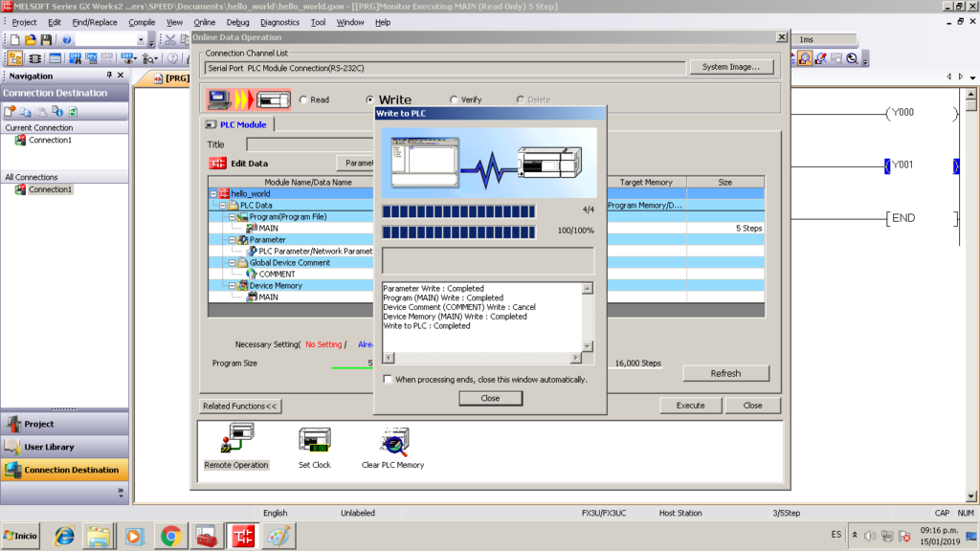Toggle the Navigation window toolbar icon

[15, 58]
